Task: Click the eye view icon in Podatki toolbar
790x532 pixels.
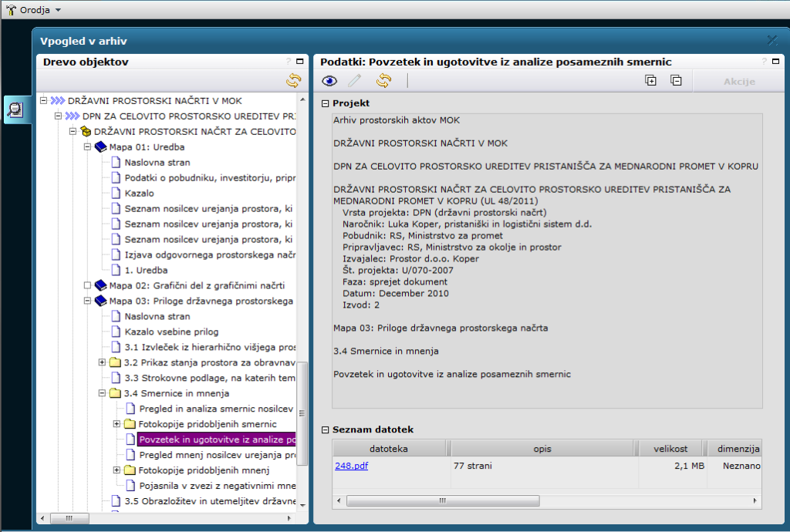Action: [x=330, y=81]
